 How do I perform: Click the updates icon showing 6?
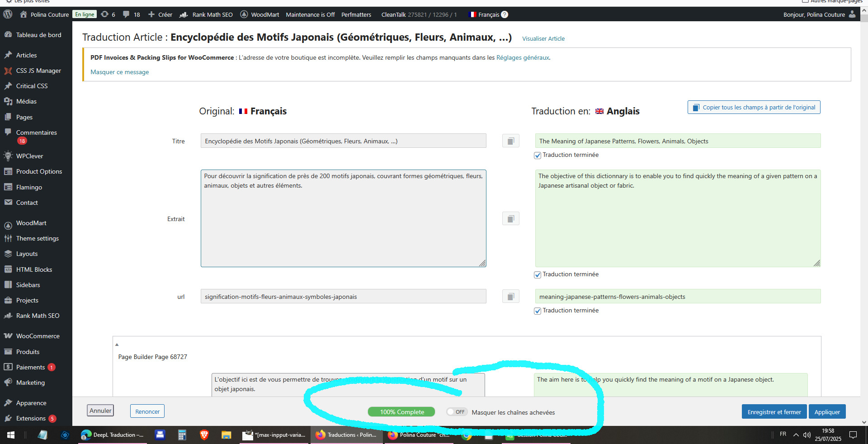[x=108, y=14]
